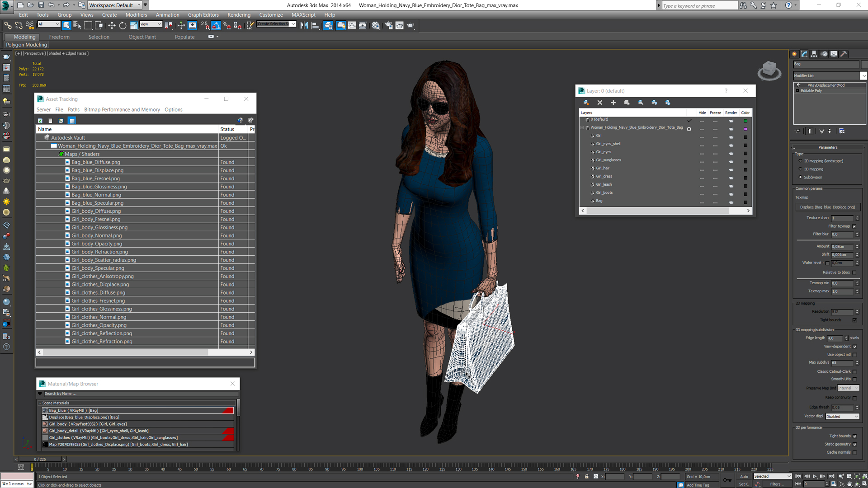Viewport: 868px width, 488px height.
Task: Play the animation
Action: pos(815,476)
